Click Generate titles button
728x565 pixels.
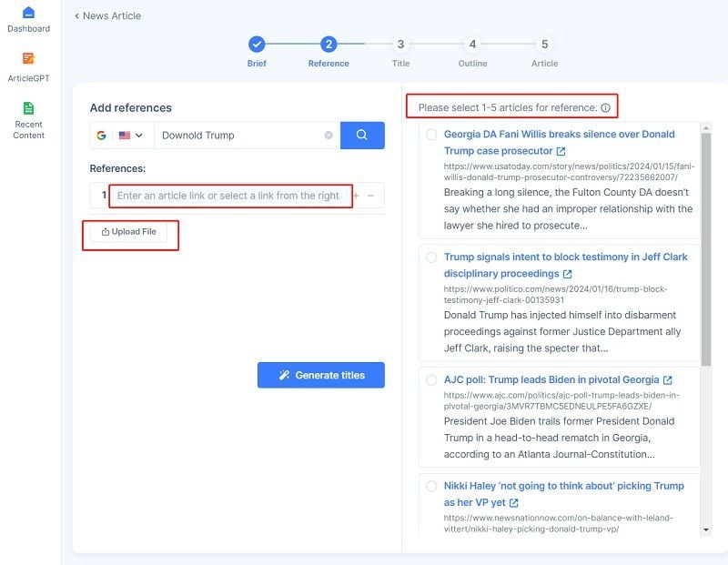pos(321,375)
